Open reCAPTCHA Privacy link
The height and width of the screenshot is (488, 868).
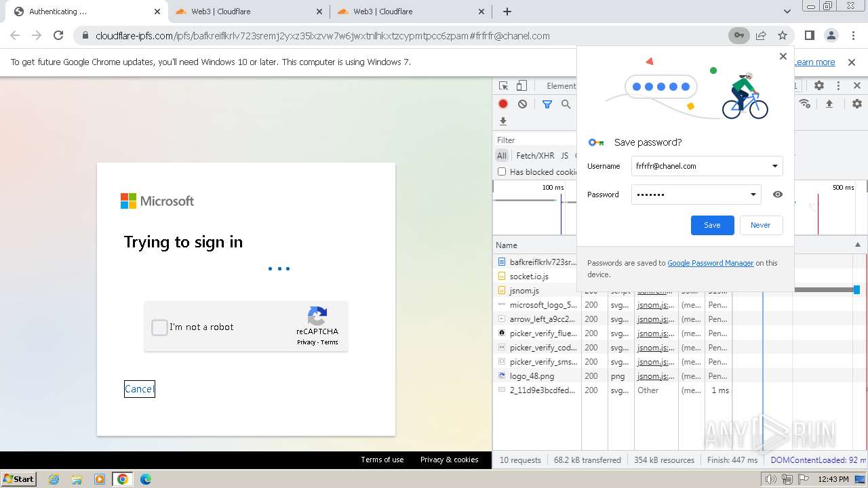click(306, 342)
